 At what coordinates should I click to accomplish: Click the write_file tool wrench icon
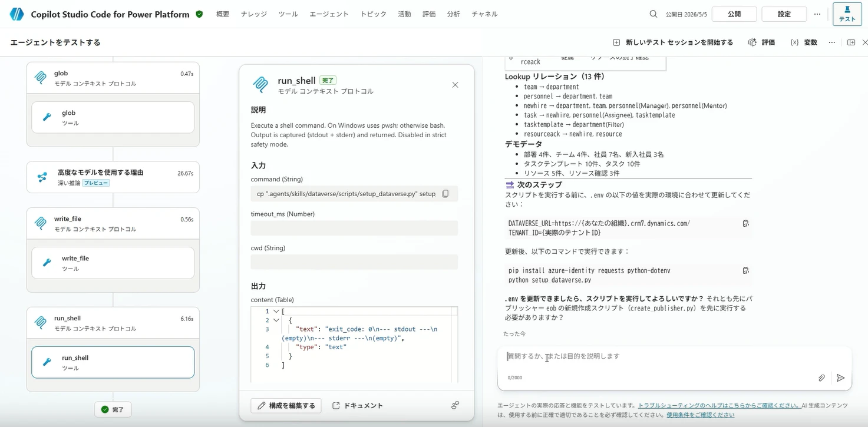[47, 263]
